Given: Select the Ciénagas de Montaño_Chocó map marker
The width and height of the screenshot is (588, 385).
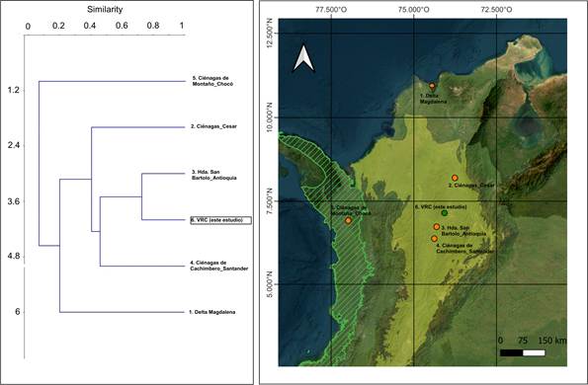Looking at the screenshot, I should [x=349, y=220].
